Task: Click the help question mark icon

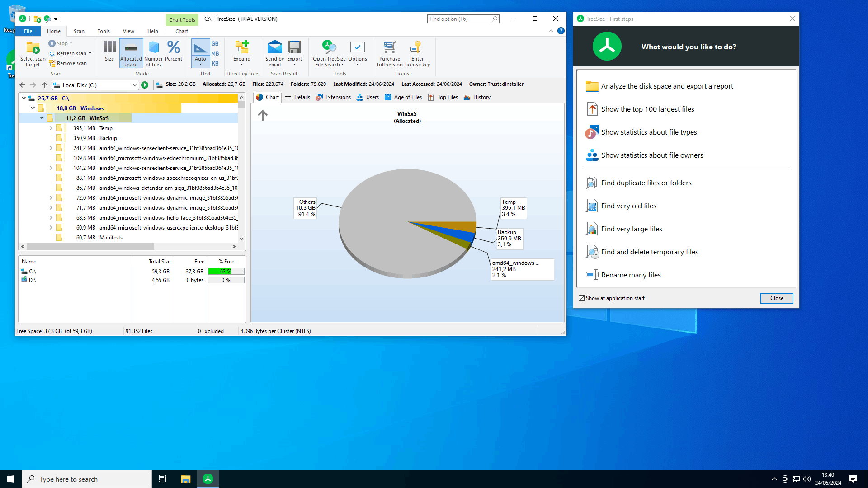Action: click(561, 31)
